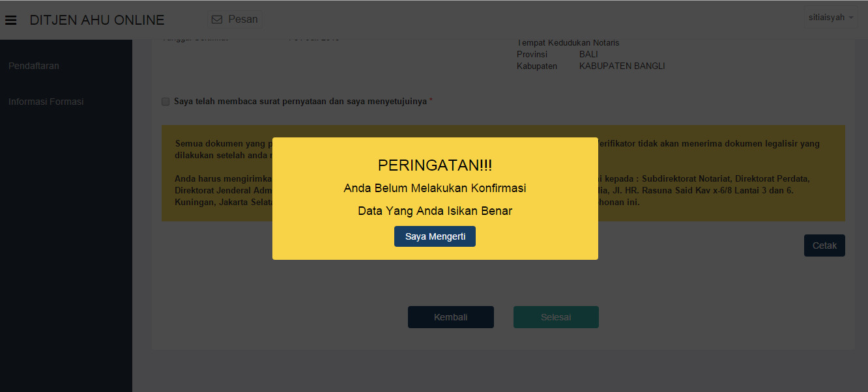Select Informasi Formasi in the sidebar

click(x=46, y=102)
